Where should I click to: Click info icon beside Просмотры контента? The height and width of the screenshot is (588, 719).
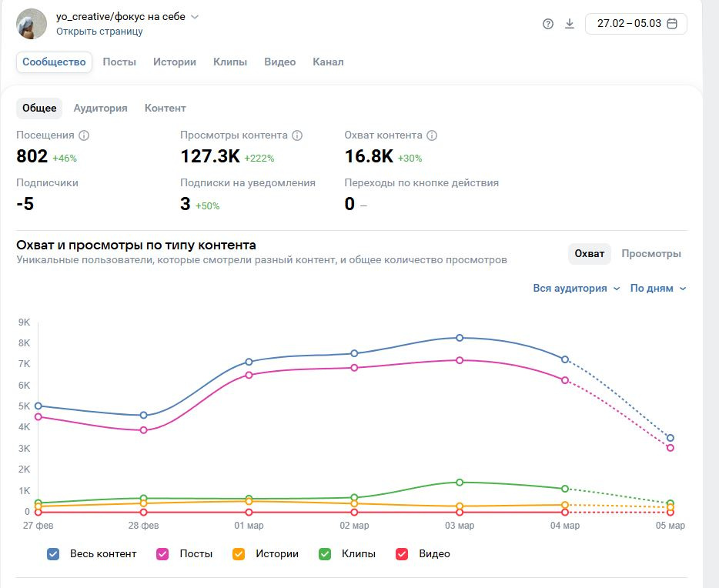click(297, 135)
